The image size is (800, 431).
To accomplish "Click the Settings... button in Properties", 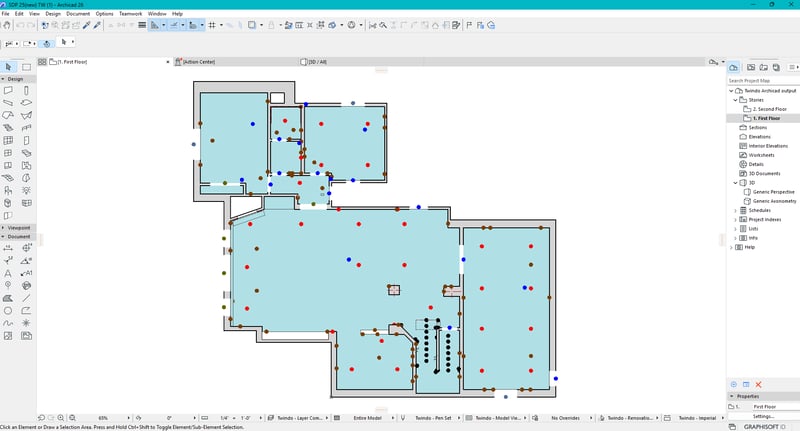I will [x=764, y=416].
